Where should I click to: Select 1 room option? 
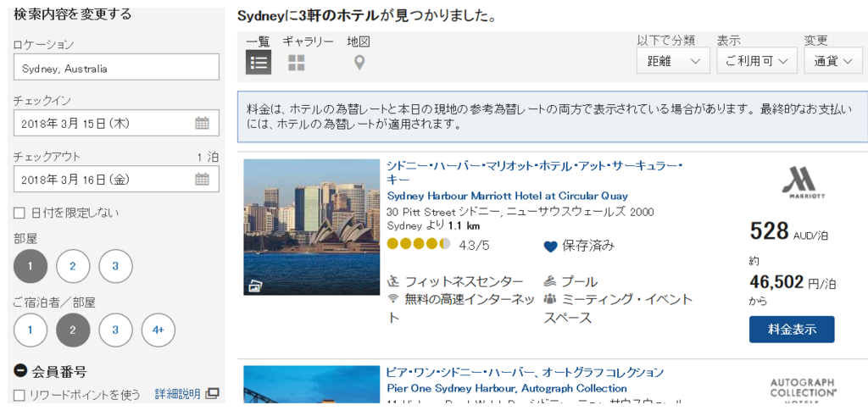31,266
